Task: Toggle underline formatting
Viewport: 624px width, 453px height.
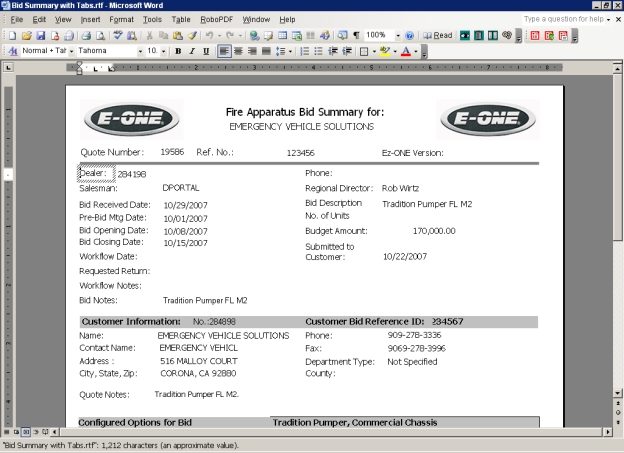Action: tap(206, 51)
